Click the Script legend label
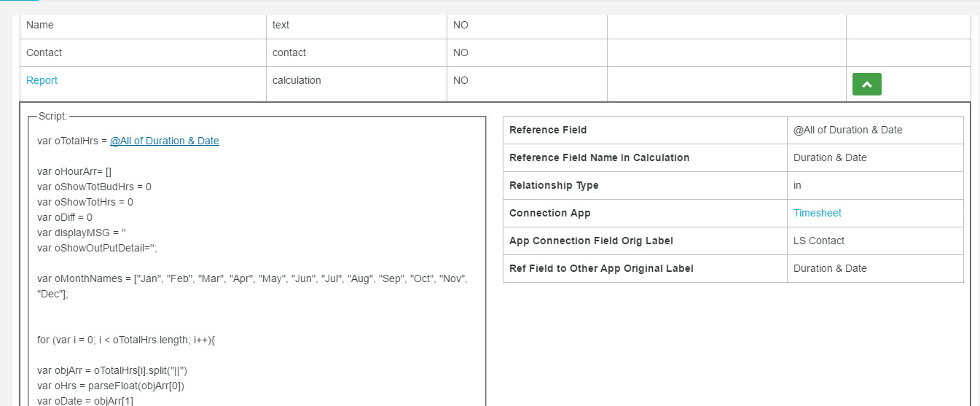Image resolution: width=980 pixels, height=406 pixels. [x=52, y=117]
